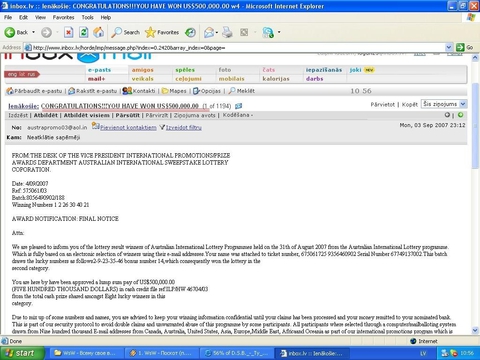This screenshot has height=360, width=480.
Task: Click Pārsūtīt to forward the message
Action: (x=128, y=115)
